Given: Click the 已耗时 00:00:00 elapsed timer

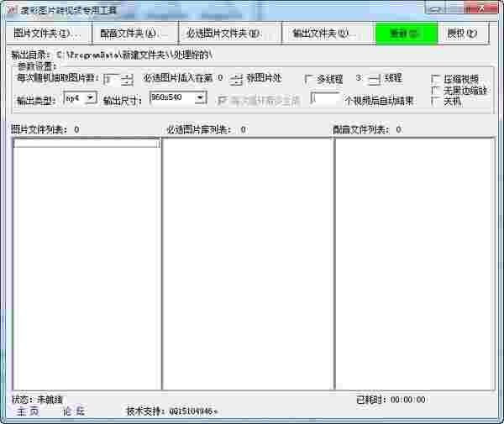Looking at the screenshot, I should 391,400.
